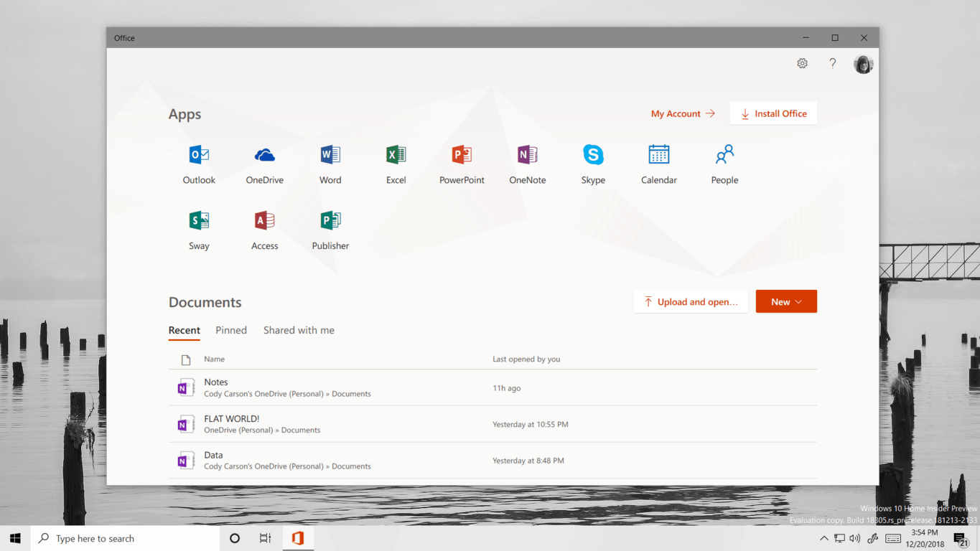Click the OneNote icon beside Data document
The width and height of the screenshot is (980, 551).
point(186,461)
